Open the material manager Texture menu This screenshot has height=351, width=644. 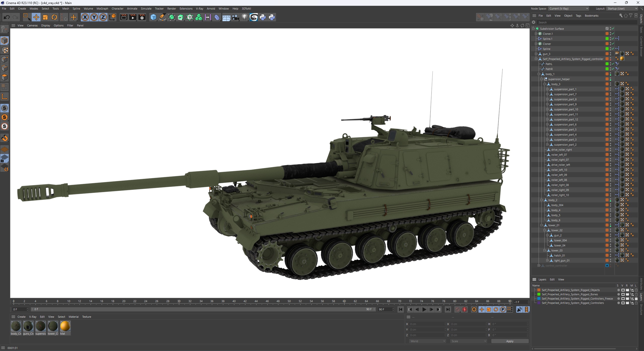coord(87,317)
